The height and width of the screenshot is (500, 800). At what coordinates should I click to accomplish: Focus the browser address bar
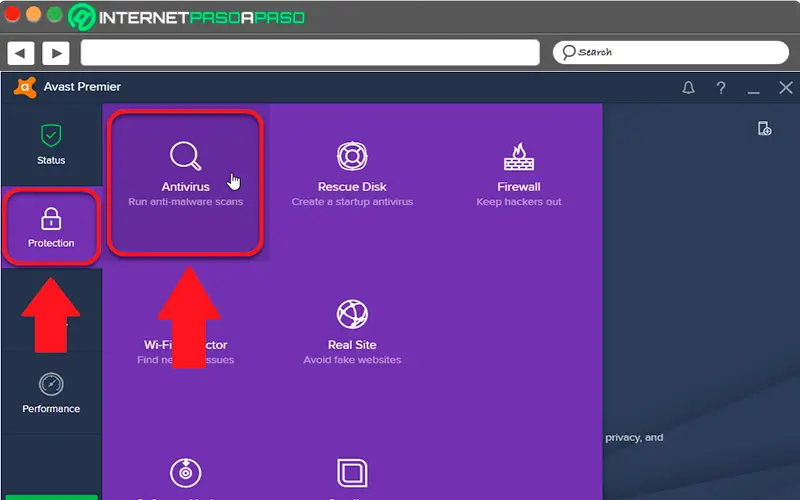310,53
